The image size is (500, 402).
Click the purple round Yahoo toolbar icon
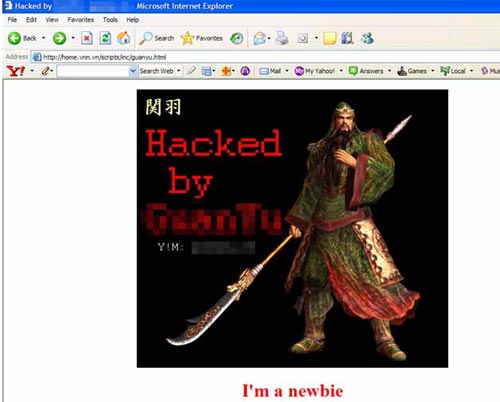click(245, 71)
